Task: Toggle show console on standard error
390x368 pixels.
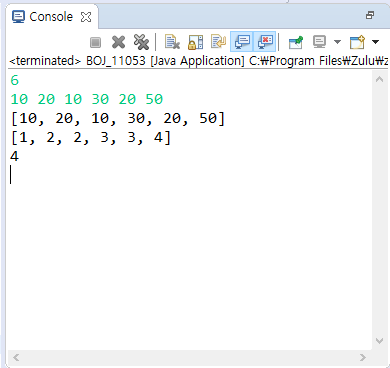Action: click(x=265, y=42)
